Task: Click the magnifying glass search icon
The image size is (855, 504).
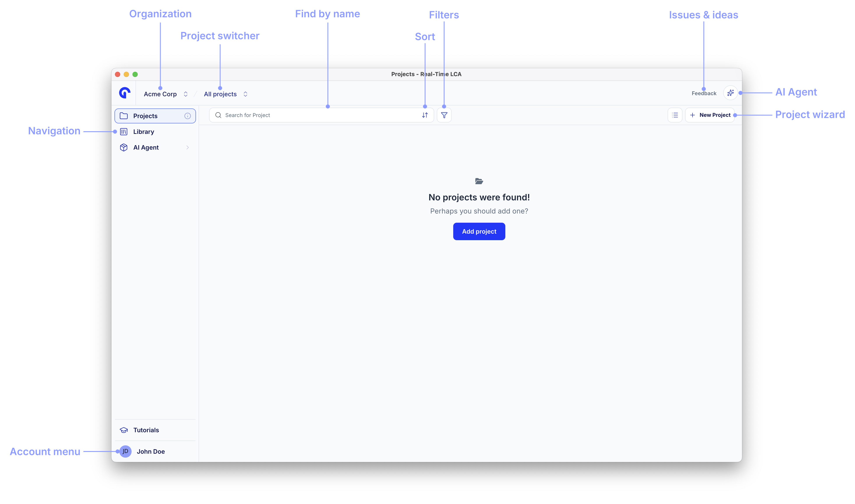Action: point(218,115)
